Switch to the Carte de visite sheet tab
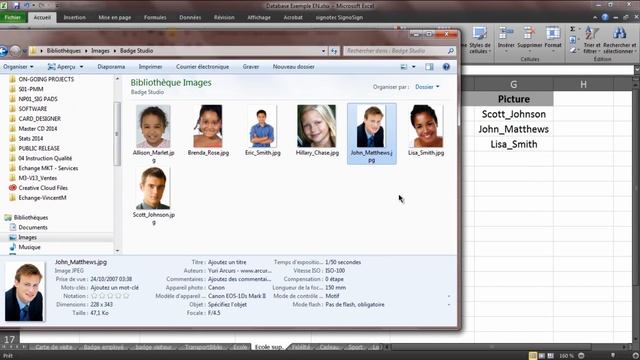 (54, 347)
